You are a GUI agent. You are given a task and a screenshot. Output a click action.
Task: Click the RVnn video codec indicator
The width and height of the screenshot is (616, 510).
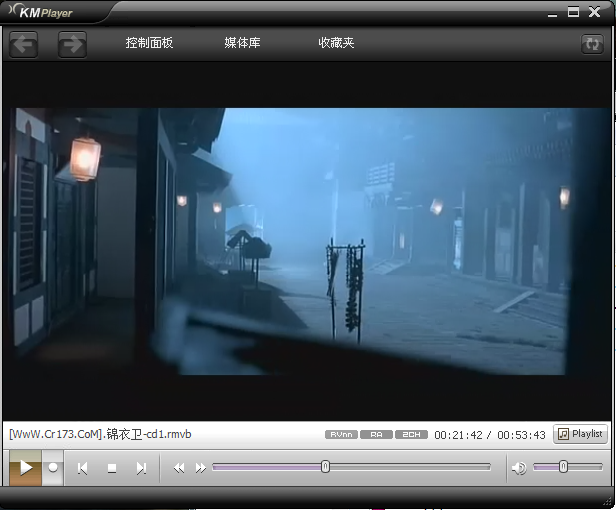pos(341,435)
